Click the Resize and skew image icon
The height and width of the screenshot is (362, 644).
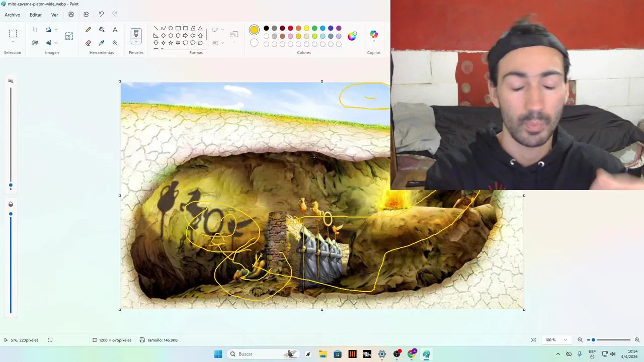click(x=69, y=36)
